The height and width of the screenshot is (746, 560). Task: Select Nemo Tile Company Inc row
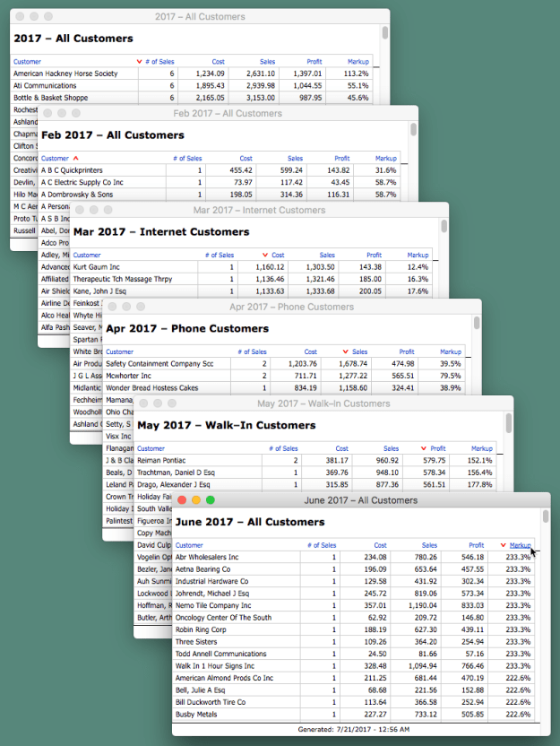pyautogui.click(x=354, y=605)
